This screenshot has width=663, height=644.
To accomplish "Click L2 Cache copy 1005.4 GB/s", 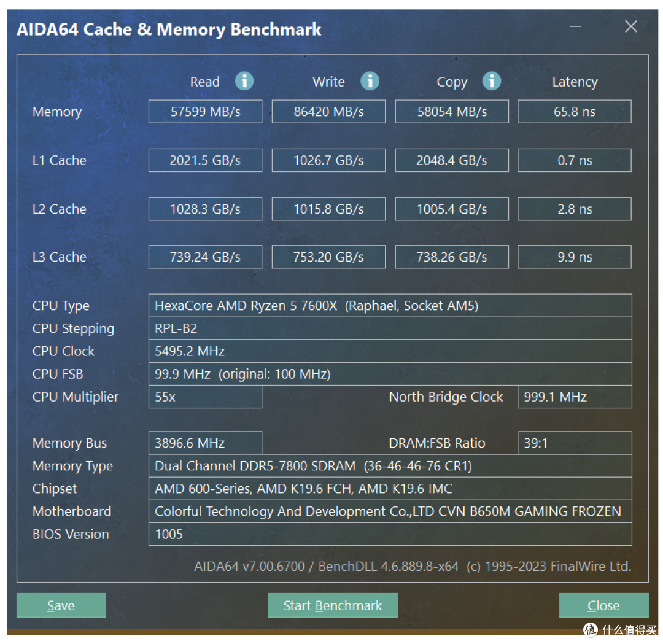I will (452, 209).
